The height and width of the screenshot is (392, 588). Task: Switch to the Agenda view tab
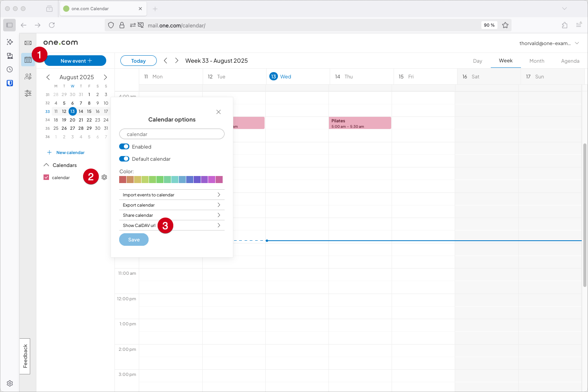(x=570, y=61)
